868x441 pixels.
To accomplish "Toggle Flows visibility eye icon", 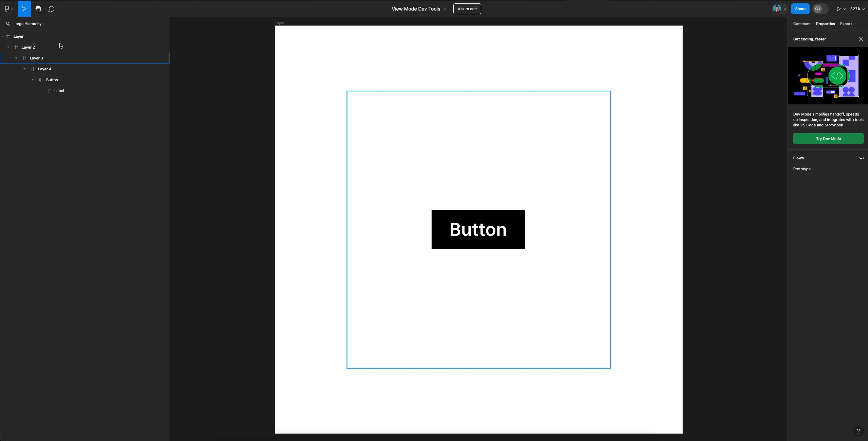I will [861, 158].
